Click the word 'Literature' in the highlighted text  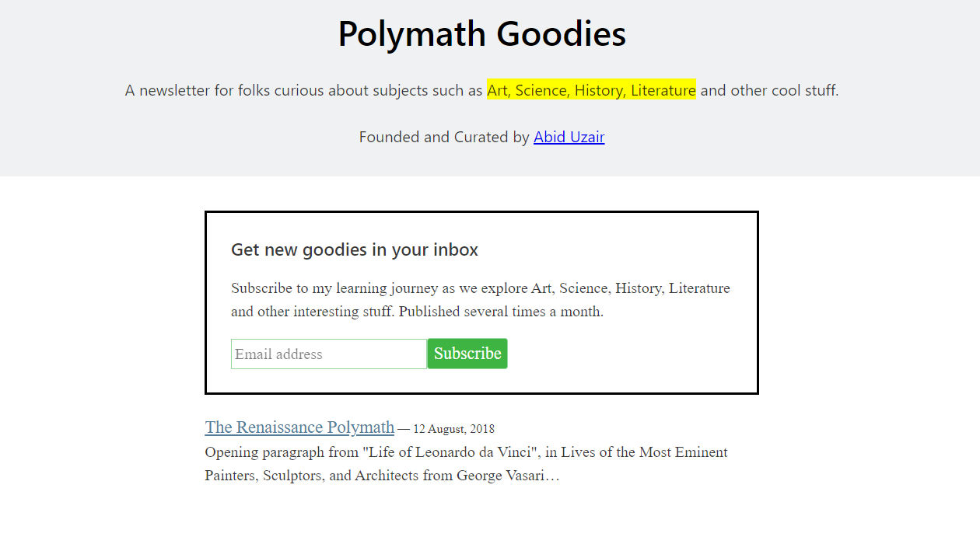[663, 91]
